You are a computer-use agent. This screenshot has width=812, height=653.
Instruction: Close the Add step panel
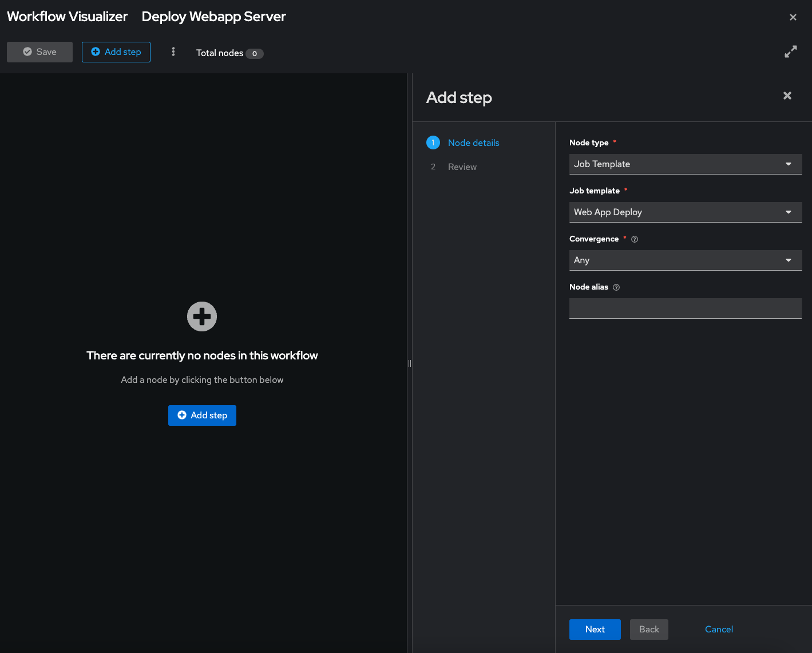click(x=787, y=96)
